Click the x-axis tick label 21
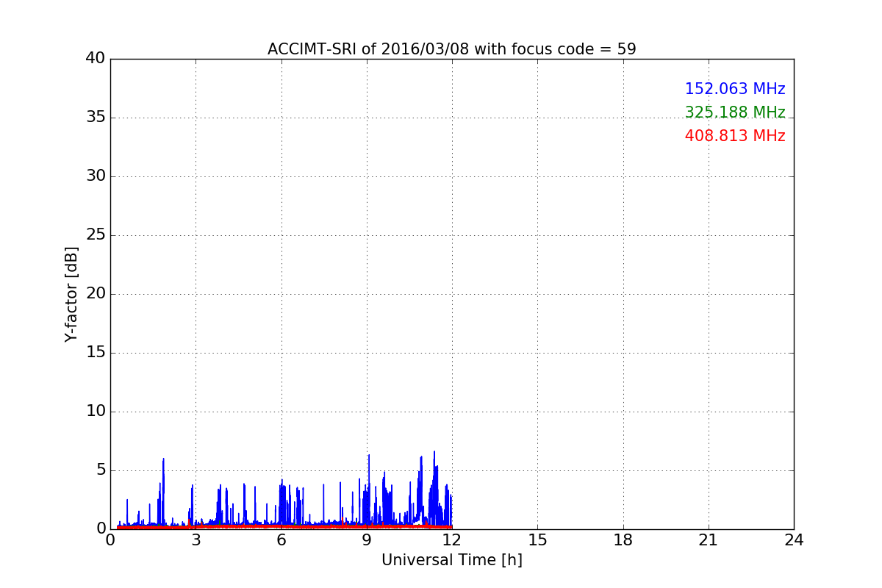 [x=709, y=540]
